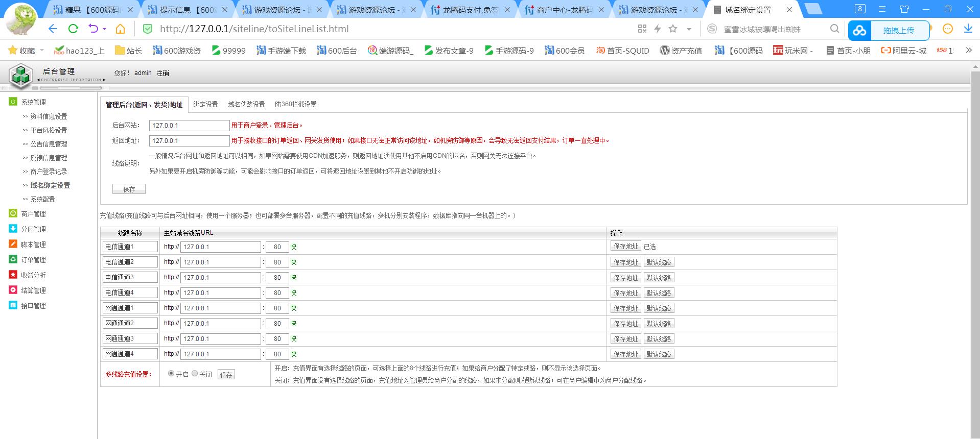
Task: Click the 系统管理 green sidebar icon
Action: (13, 102)
